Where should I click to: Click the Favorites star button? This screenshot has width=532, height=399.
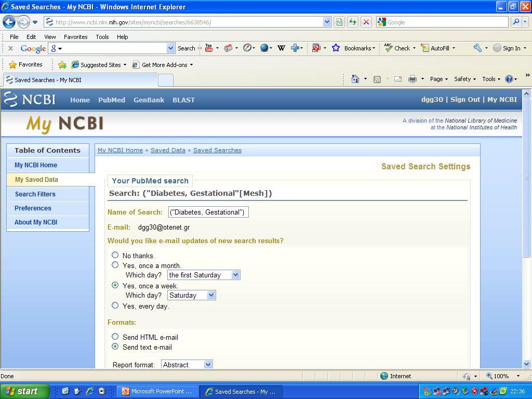click(x=26, y=64)
